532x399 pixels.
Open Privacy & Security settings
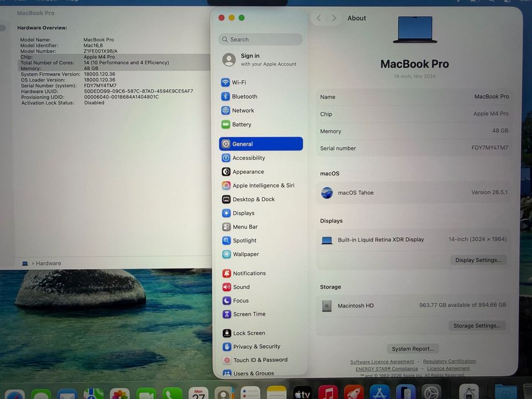tap(251, 347)
